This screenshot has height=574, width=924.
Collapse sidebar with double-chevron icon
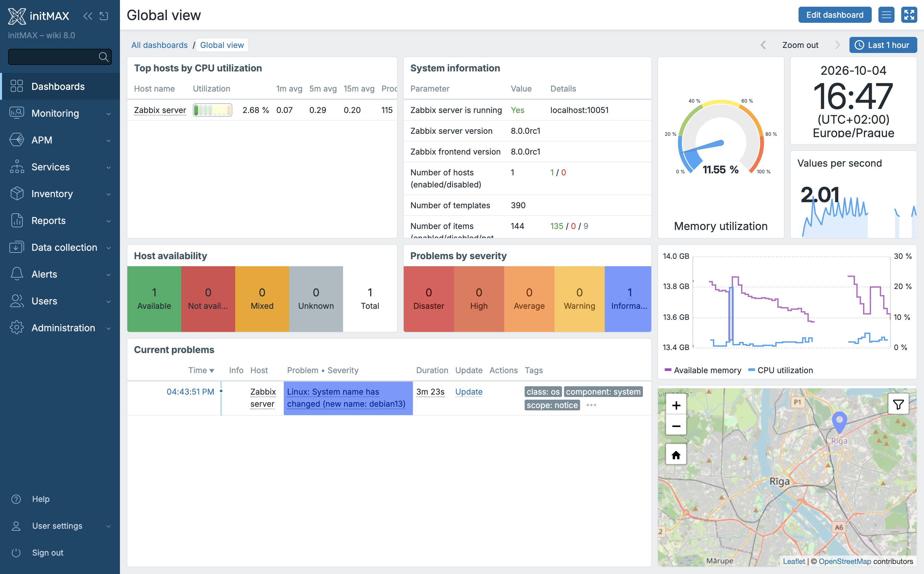point(88,16)
